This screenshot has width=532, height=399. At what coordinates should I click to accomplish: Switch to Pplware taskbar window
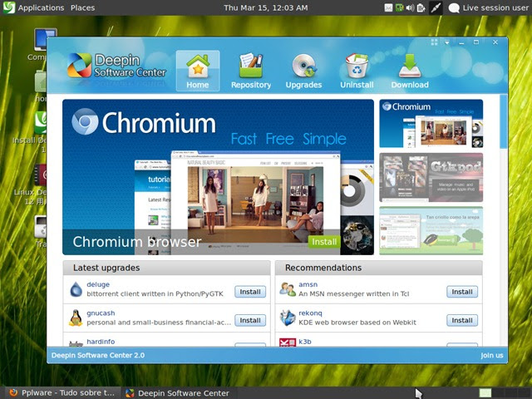click(x=62, y=393)
